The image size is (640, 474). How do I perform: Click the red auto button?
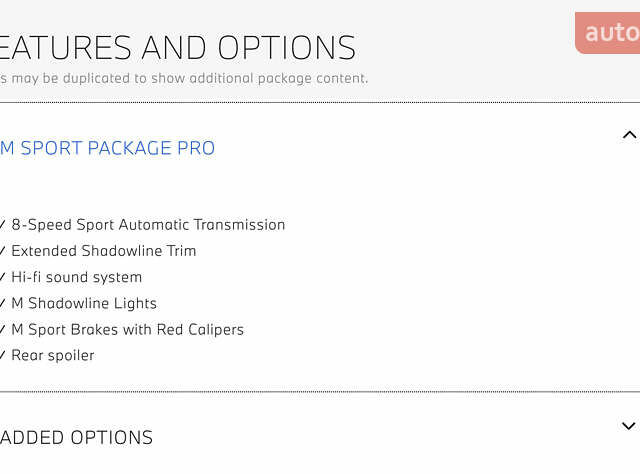coord(607,33)
